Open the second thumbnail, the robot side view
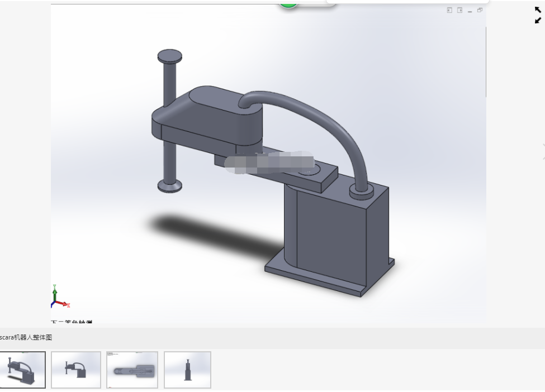The width and height of the screenshot is (545, 392). click(x=76, y=370)
